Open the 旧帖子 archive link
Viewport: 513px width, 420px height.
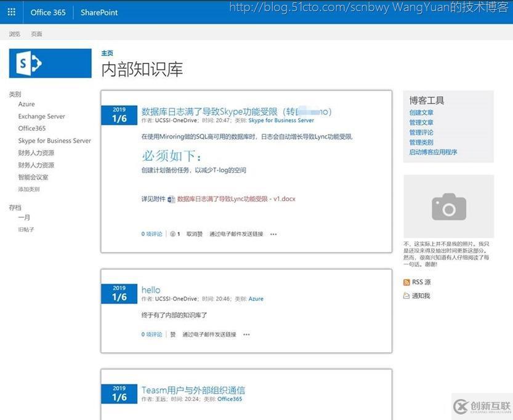click(x=26, y=230)
